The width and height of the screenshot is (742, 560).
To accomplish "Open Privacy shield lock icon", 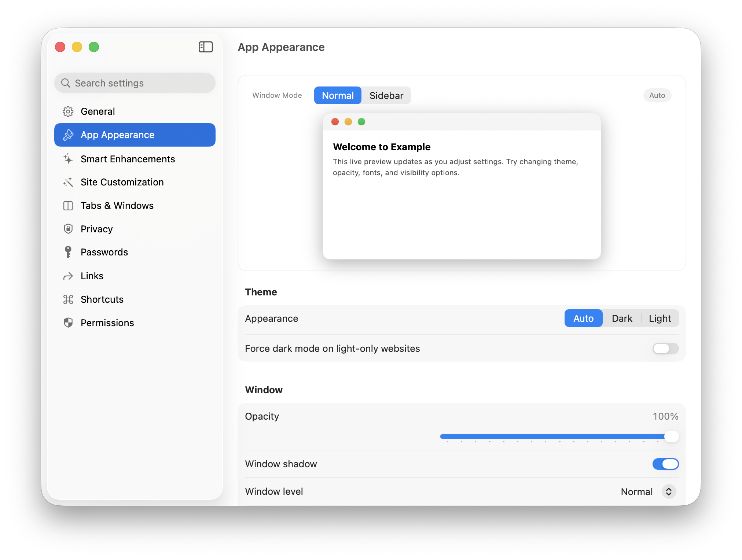I will pyautogui.click(x=68, y=229).
